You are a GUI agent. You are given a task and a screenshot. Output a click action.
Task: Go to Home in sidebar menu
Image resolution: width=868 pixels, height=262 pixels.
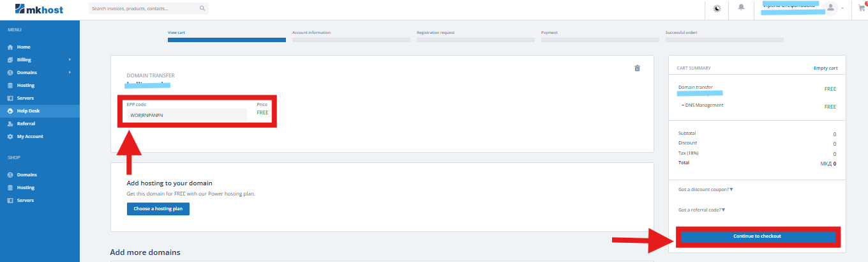click(24, 47)
